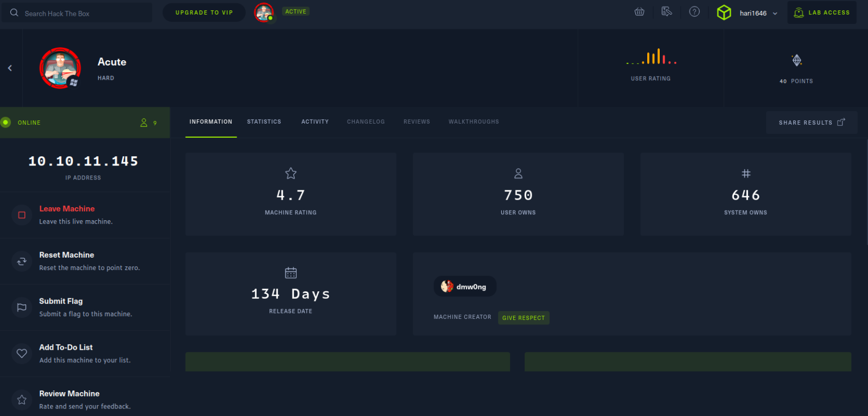Click Upgrade to VIP button

tap(204, 12)
